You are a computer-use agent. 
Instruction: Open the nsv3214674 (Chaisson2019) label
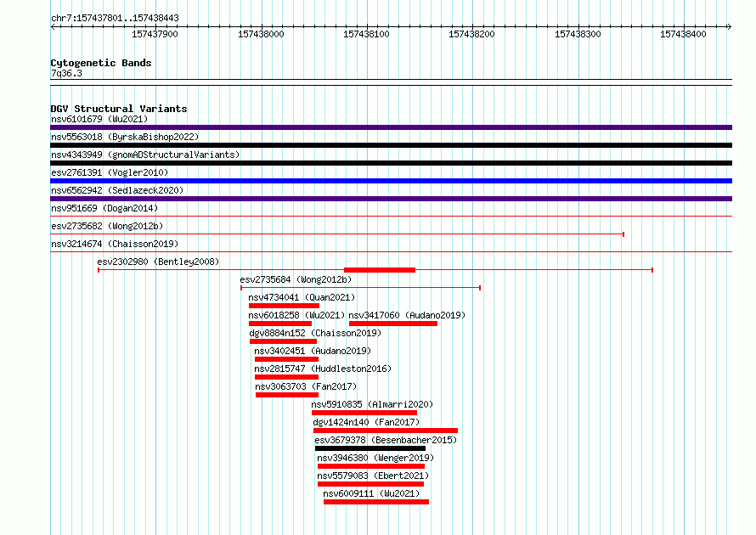tap(115, 244)
